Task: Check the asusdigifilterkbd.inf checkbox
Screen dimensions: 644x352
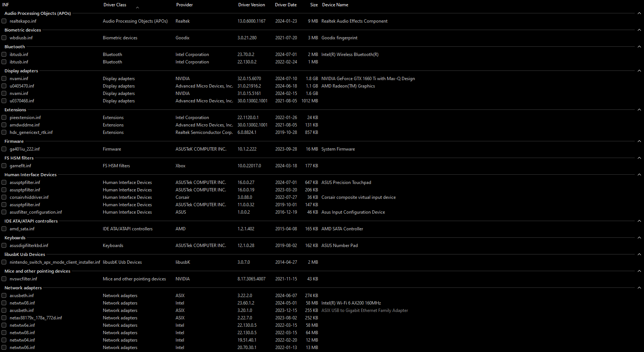Action: 4,246
